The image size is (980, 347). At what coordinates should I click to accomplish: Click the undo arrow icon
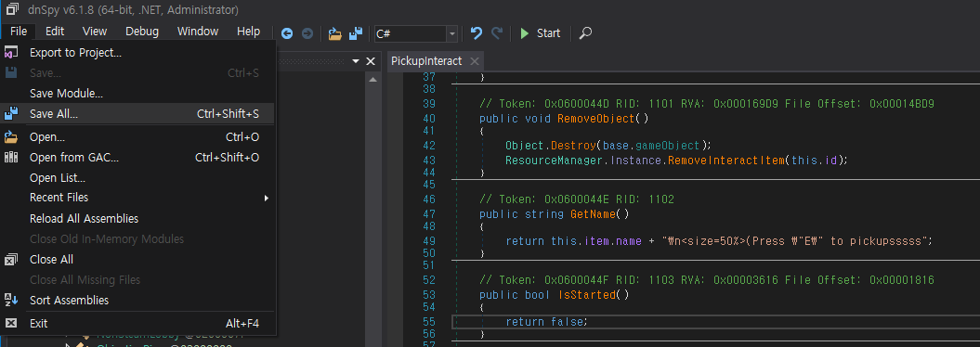point(477,33)
